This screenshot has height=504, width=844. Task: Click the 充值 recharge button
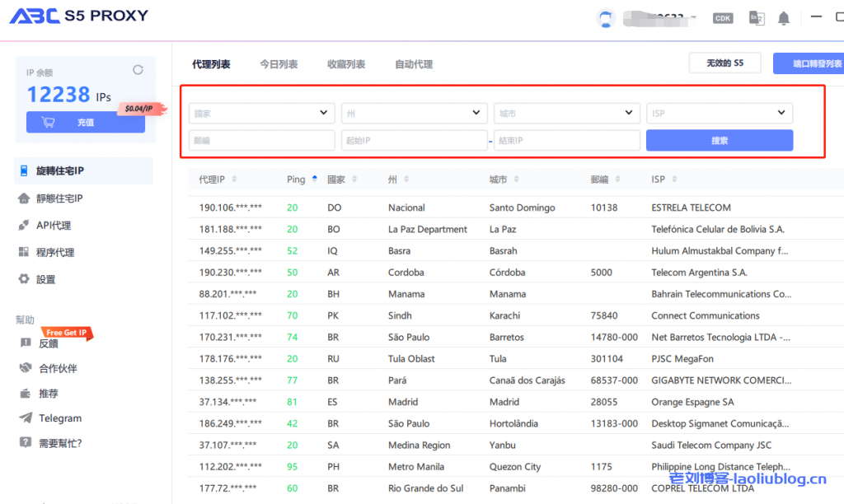(x=86, y=122)
